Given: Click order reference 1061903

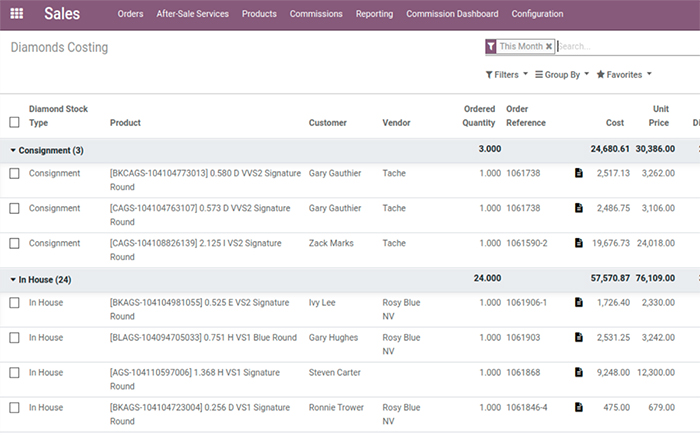Looking at the screenshot, I should coord(523,337).
